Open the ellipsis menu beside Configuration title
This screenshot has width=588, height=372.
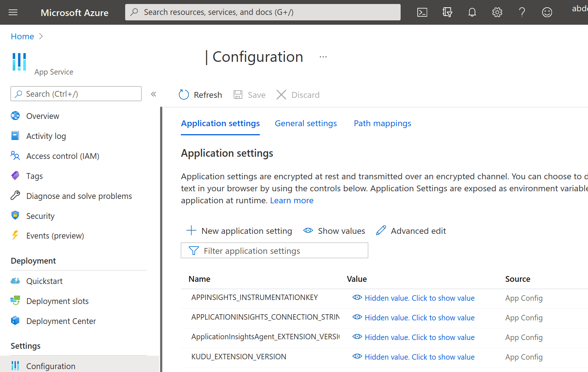[323, 56]
